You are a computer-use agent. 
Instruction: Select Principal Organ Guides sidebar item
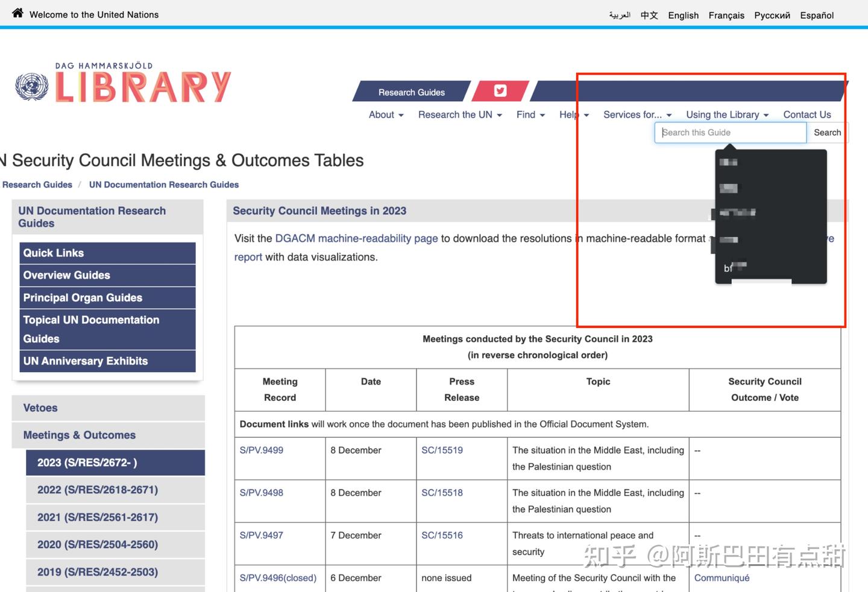tap(107, 298)
